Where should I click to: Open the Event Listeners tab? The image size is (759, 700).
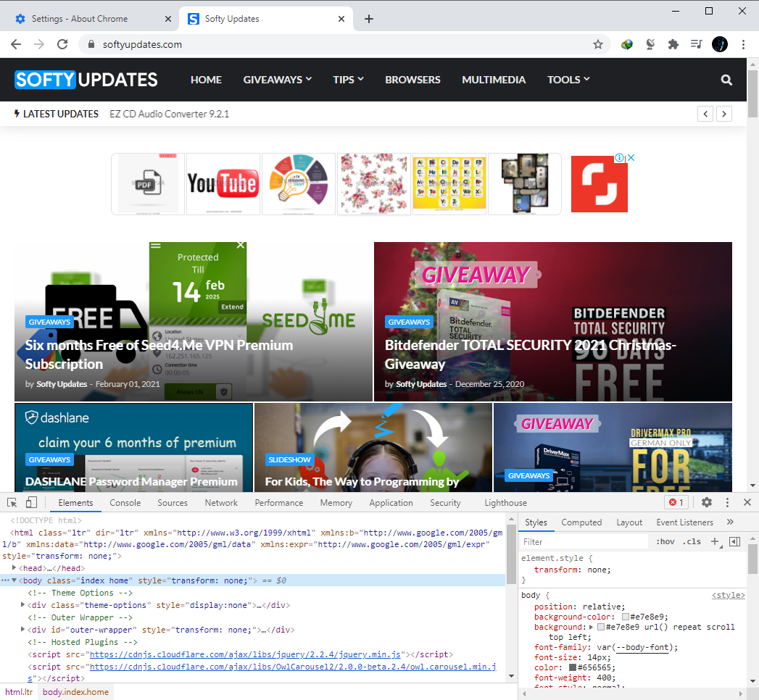click(x=684, y=522)
